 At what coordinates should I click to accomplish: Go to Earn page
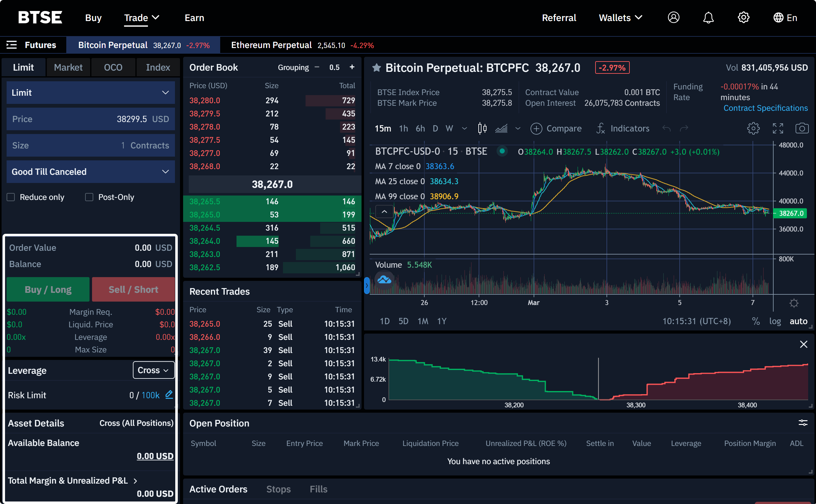click(194, 18)
